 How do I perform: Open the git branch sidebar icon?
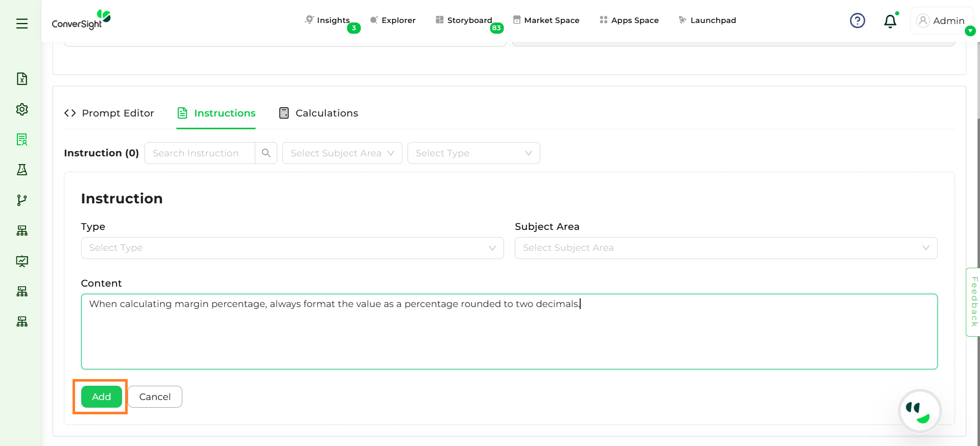pos(22,200)
